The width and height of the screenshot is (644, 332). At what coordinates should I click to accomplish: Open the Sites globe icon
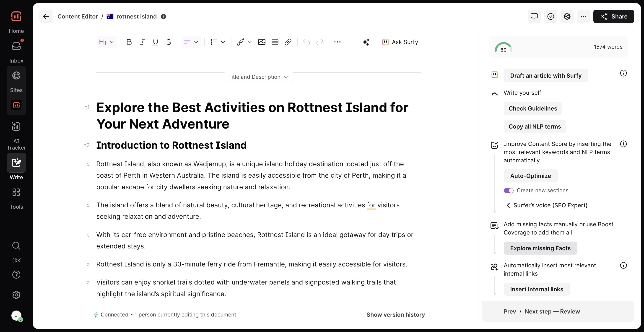[x=16, y=75]
